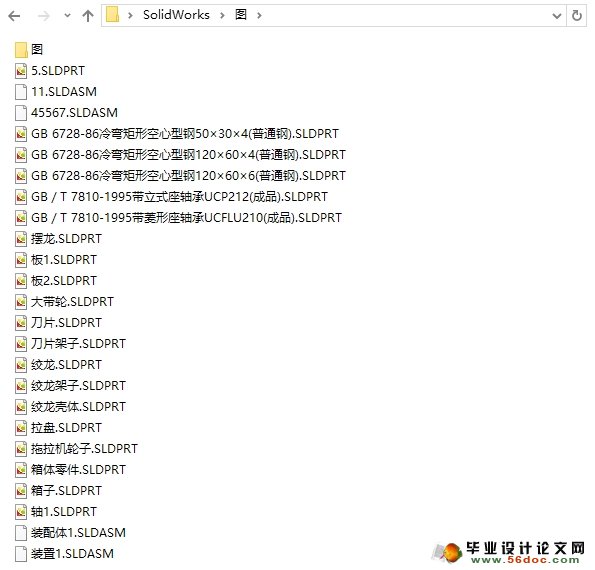Click the forward navigation arrow

44,16
